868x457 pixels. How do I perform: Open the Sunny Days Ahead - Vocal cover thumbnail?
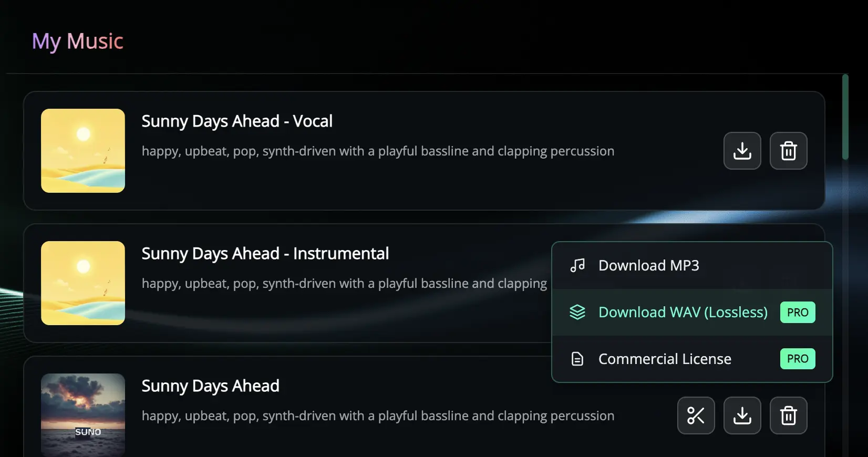pyautogui.click(x=83, y=151)
